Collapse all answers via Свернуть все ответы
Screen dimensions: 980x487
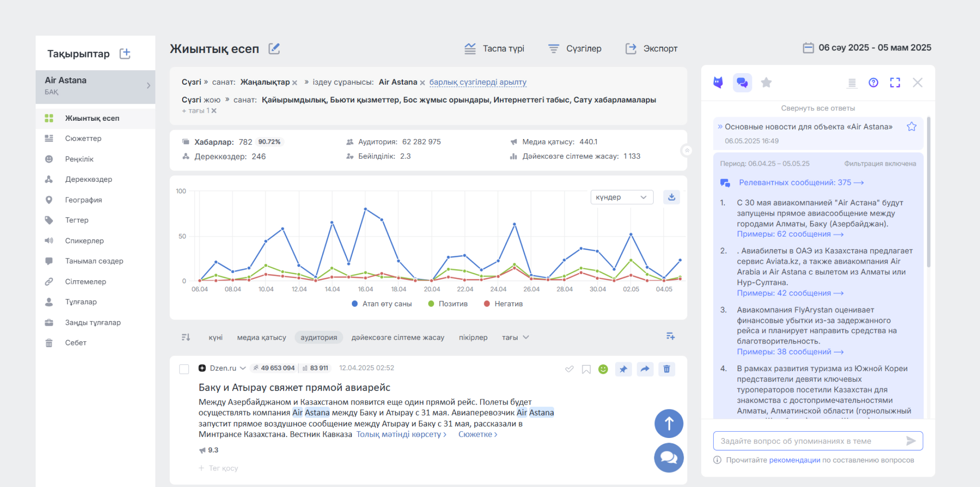coord(818,108)
